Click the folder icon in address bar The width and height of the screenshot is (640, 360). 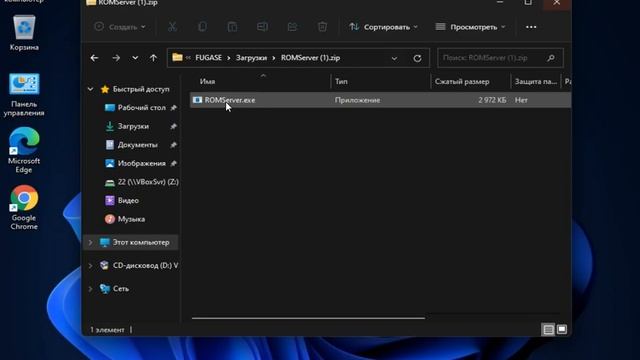point(177,58)
